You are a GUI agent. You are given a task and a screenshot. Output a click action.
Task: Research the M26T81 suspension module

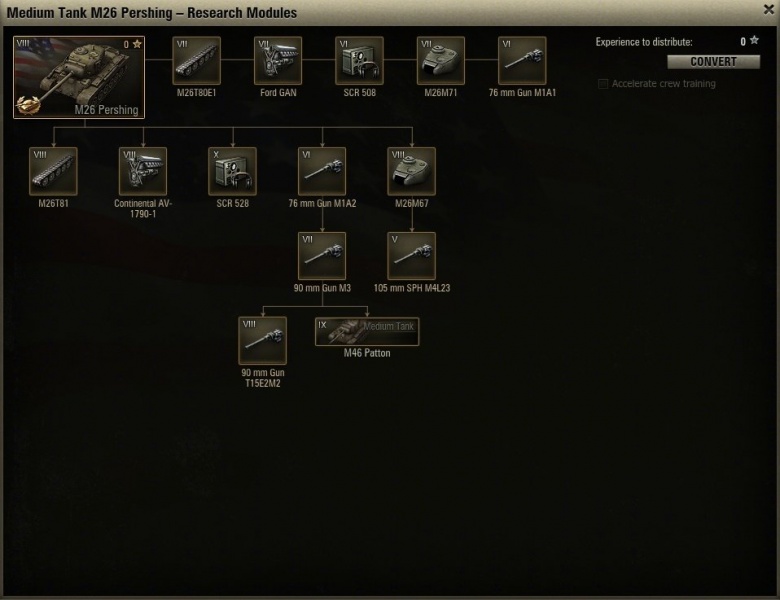[x=53, y=171]
